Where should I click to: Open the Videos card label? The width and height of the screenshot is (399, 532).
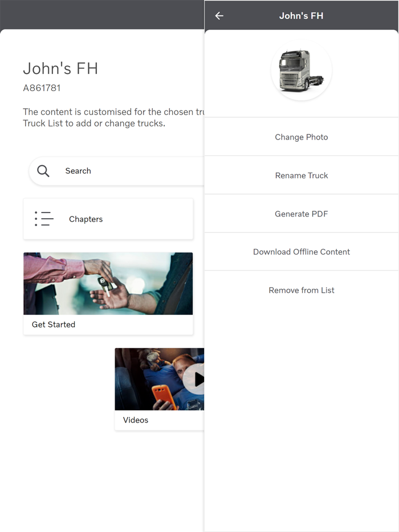[x=136, y=420]
